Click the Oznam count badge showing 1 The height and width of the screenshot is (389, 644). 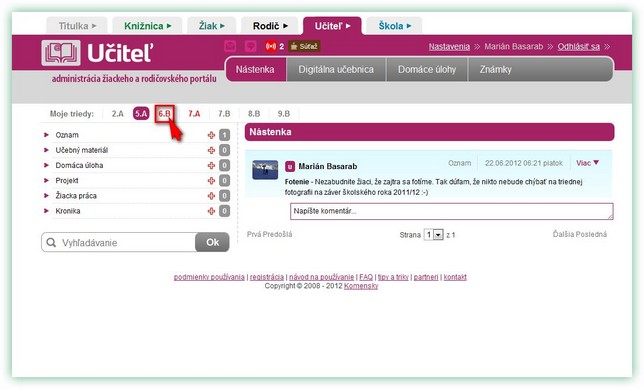click(224, 135)
